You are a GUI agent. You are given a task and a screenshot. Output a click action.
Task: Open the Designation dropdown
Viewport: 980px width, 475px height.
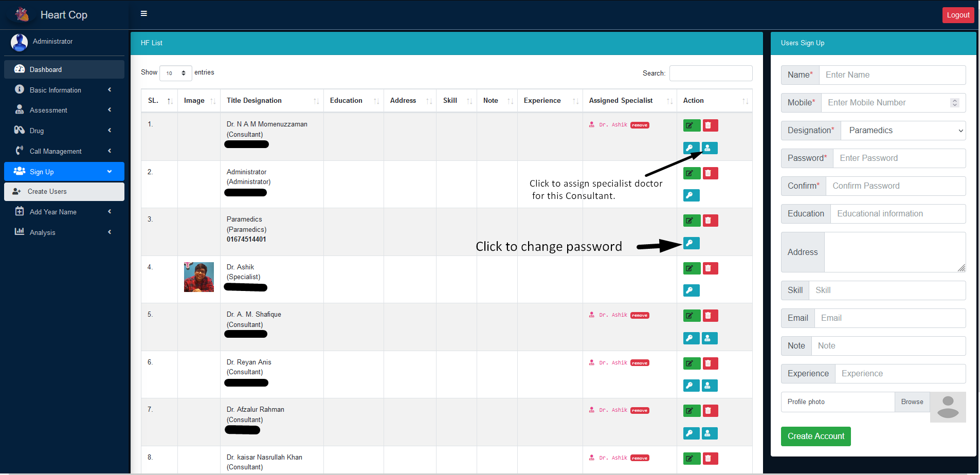click(902, 131)
